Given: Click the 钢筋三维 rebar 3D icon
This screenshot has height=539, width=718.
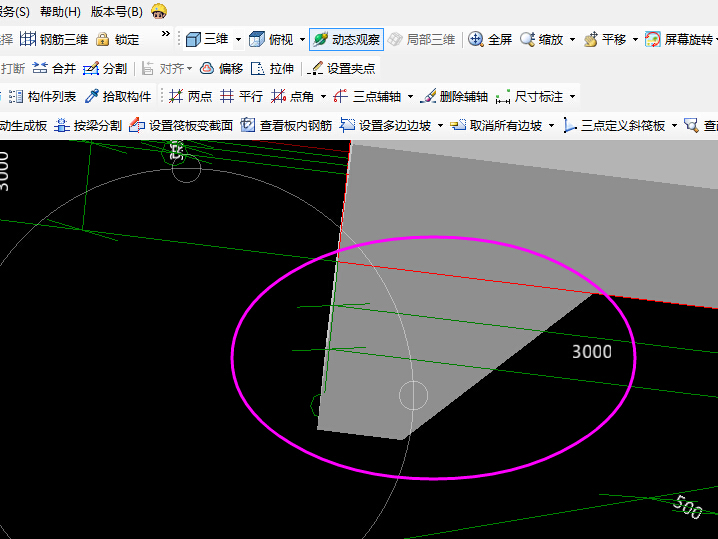Looking at the screenshot, I should click(x=28, y=39).
